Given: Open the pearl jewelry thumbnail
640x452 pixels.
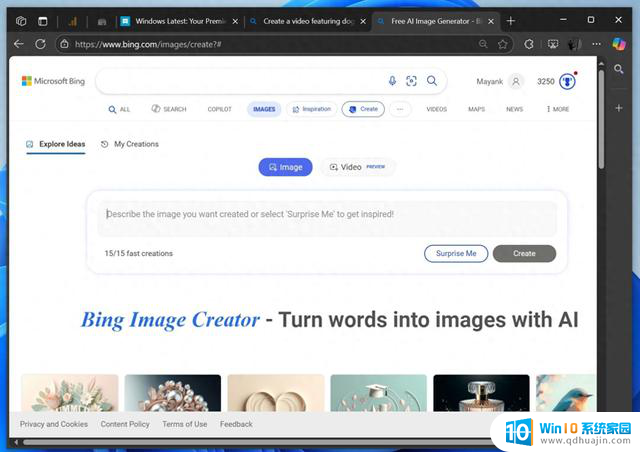Looking at the screenshot, I should [x=173, y=393].
